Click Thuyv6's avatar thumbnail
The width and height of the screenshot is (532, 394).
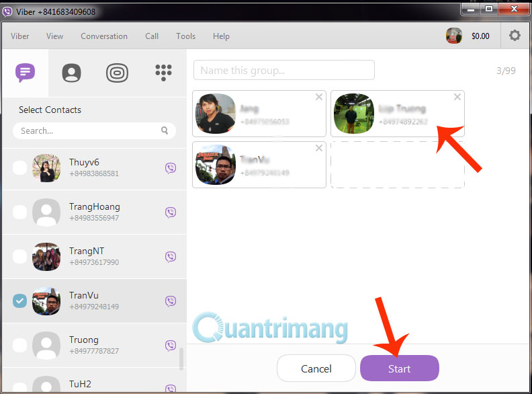tap(46, 168)
